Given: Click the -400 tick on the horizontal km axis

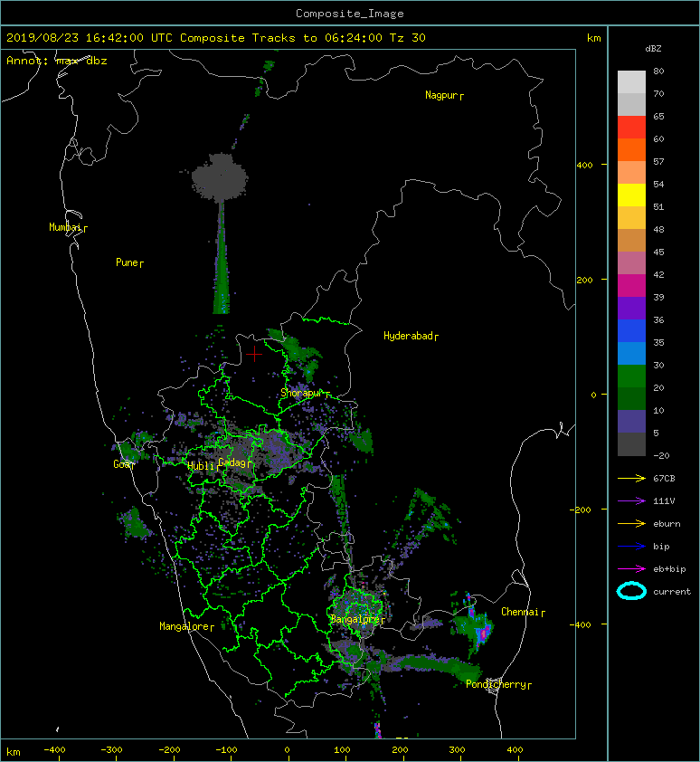Looking at the screenshot, I should click(54, 750).
